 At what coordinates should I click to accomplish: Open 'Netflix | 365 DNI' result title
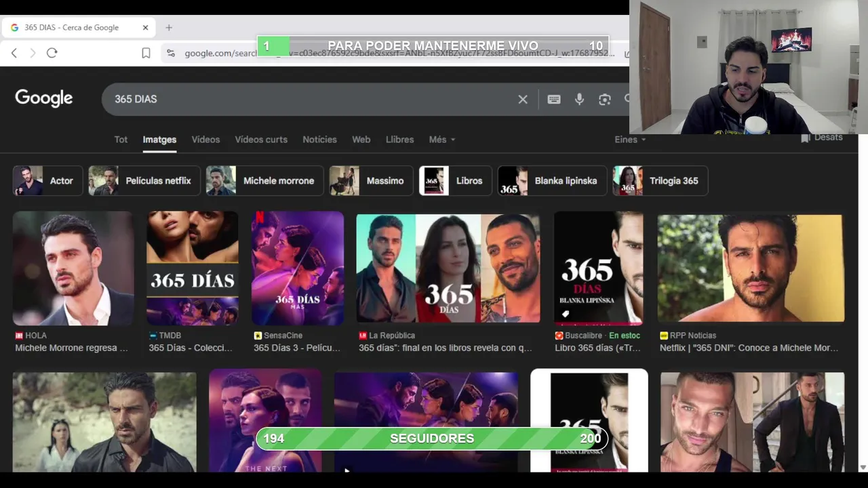tap(749, 348)
